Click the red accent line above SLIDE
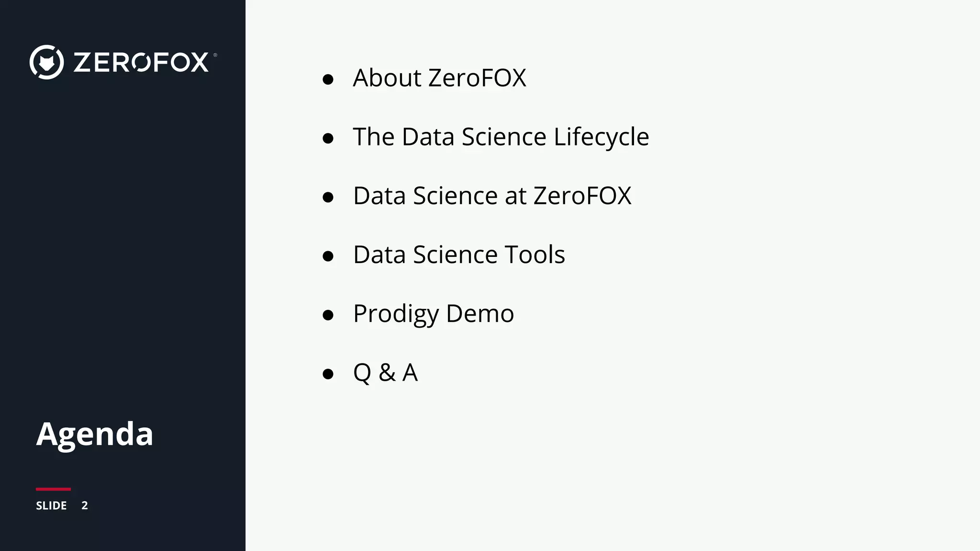The width and height of the screenshot is (980, 551). [53, 489]
